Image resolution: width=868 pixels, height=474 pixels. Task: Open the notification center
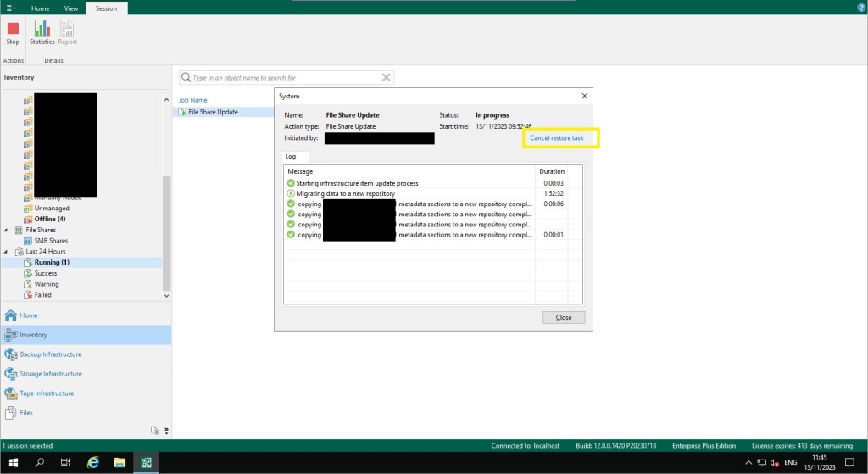pos(849,462)
